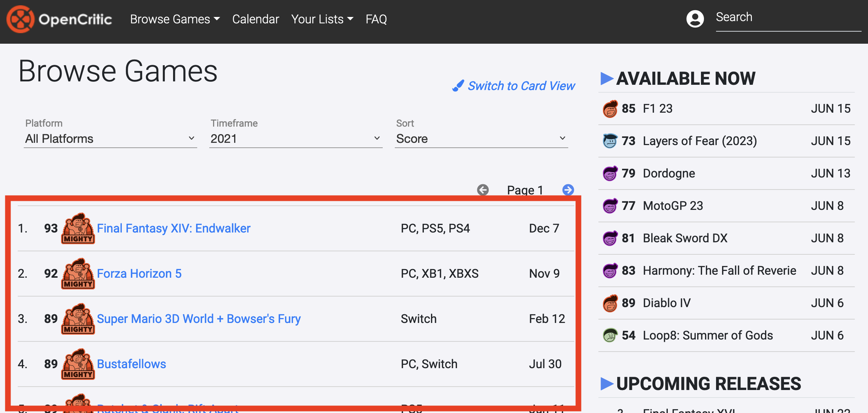The width and height of the screenshot is (868, 413).
Task: Open the user account profile icon
Action: pos(695,19)
